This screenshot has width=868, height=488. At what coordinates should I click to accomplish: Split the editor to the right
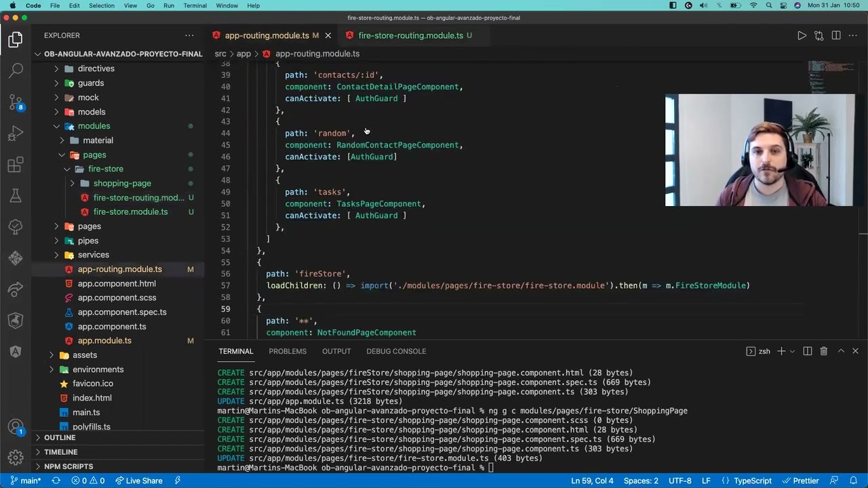click(x=836, y=35)
